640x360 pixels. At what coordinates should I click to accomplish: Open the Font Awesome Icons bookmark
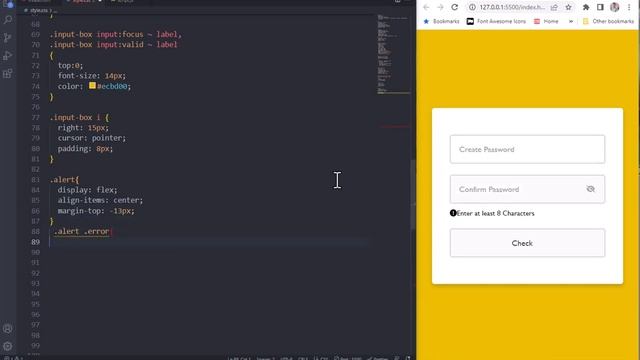[496, 21]
